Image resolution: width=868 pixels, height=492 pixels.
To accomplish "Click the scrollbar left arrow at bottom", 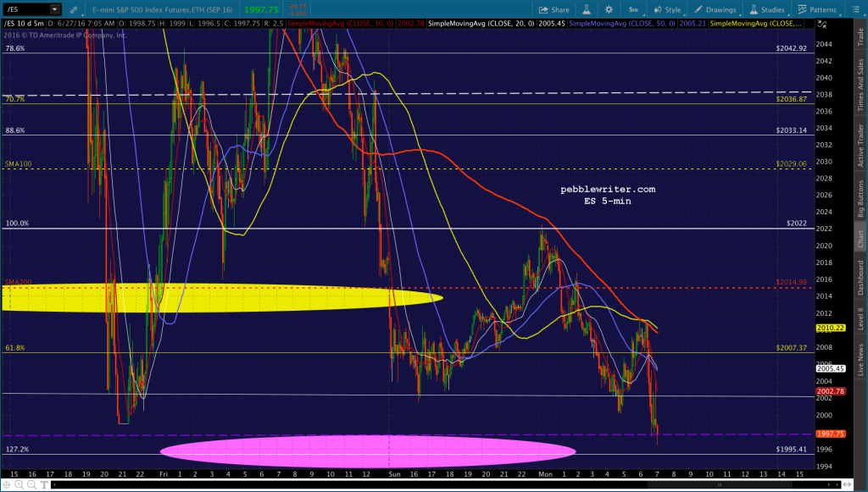I will click(x=54, y=485).
